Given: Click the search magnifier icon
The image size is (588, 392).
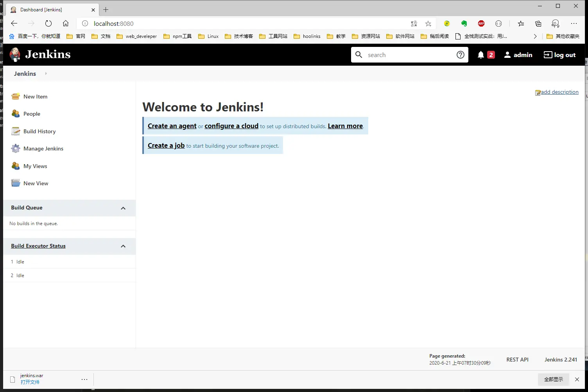Looking at the screenshot, I should point(359,55).
